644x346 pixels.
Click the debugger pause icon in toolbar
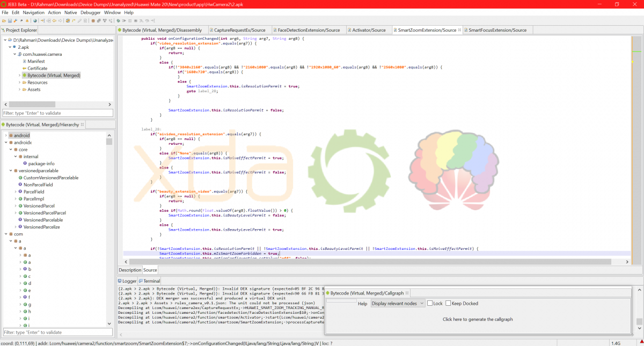pos(129,21)
